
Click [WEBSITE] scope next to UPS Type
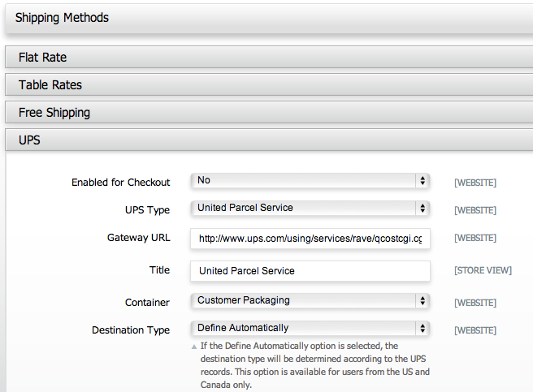(475, 210)
